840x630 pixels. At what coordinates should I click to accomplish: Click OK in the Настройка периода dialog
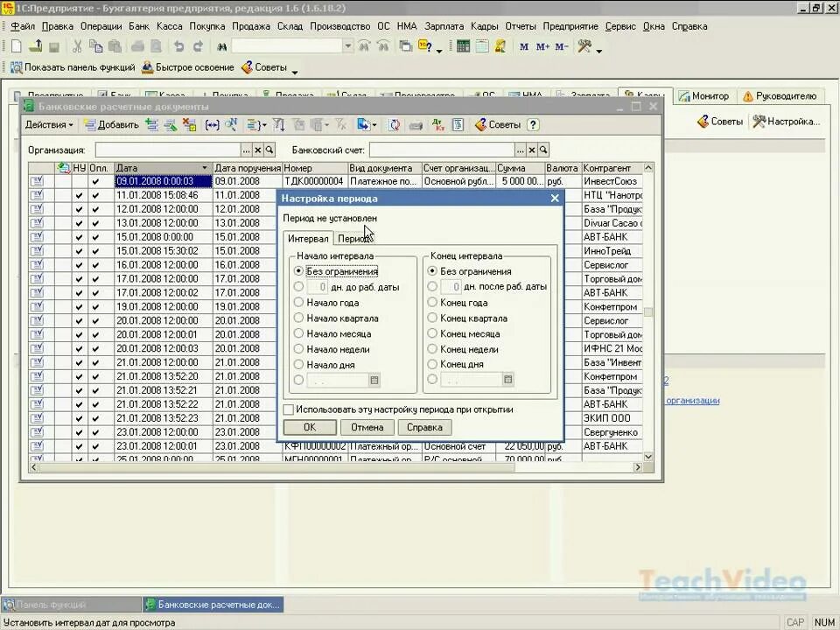point(310,428)
